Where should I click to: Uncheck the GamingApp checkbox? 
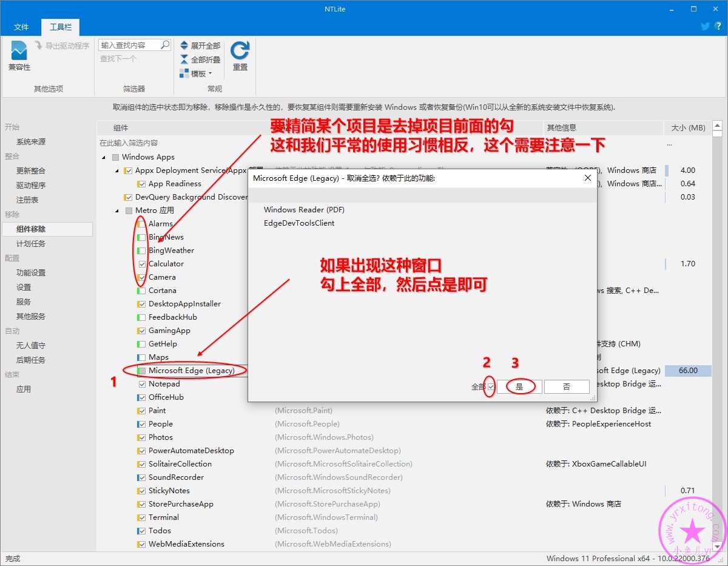(x=142, y=331)
